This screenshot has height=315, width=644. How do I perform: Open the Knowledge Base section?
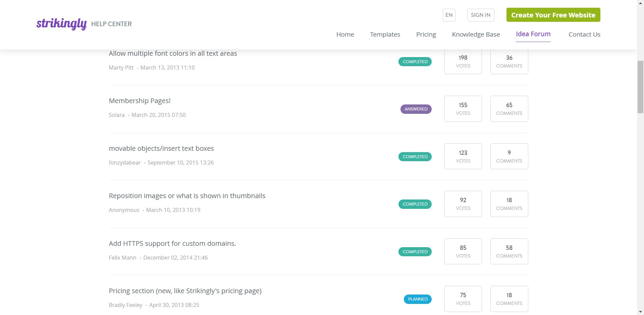point(476,34)
